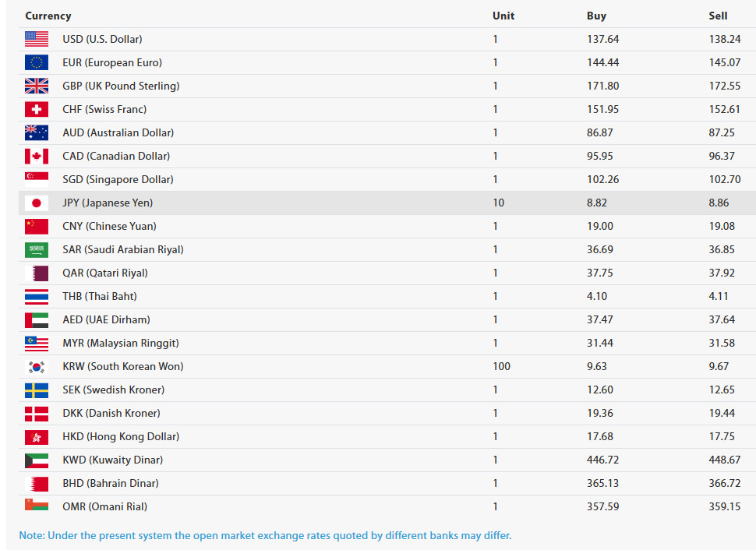Click the Currency column header
Image resolution: width=756 pixels, height=550 pixels.
[48, 16]
